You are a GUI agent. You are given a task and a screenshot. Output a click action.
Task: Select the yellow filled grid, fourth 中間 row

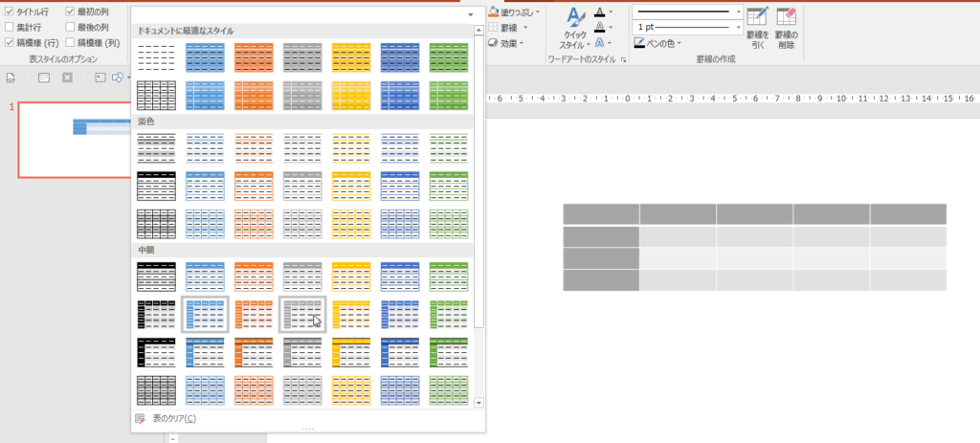(351, 390)
